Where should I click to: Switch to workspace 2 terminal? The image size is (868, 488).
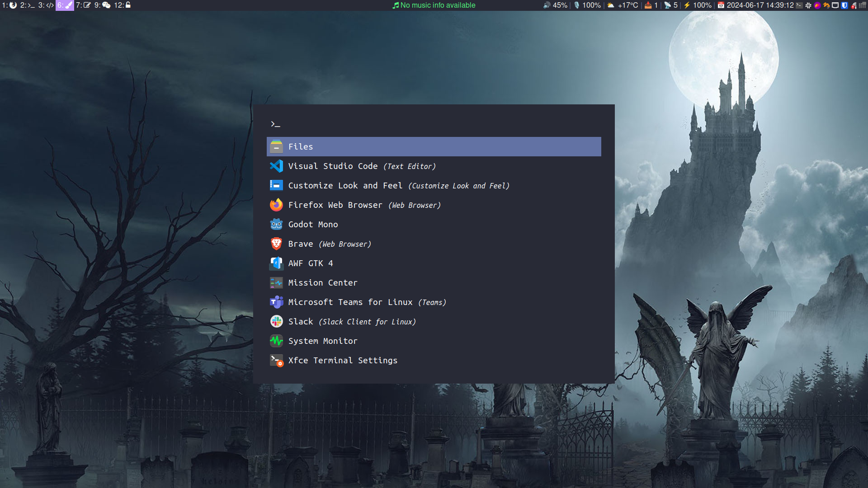click(28, 5)
